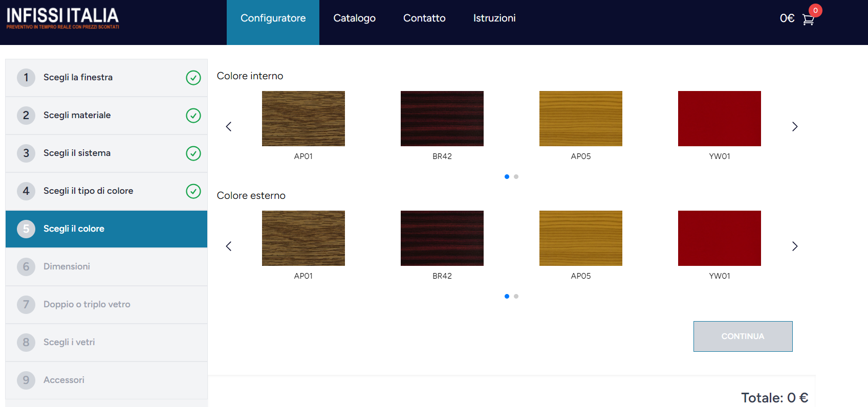
Task: Select second page dot under Colore esterno
Action: [516, 297]
